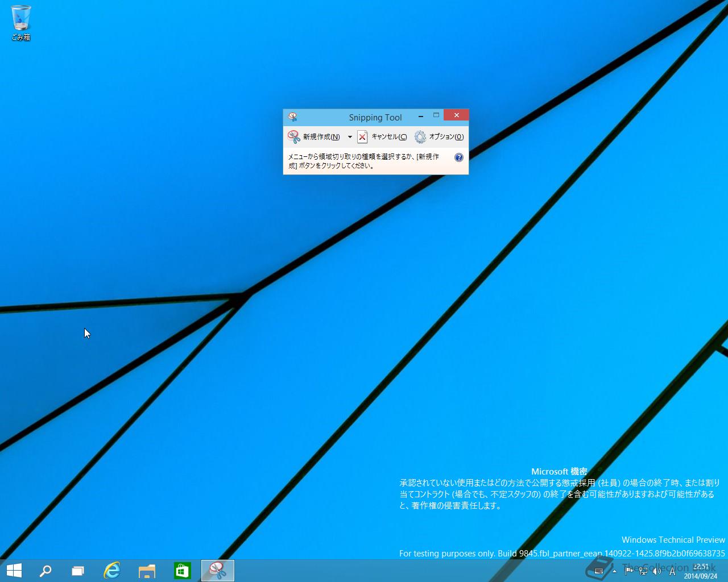Open the Windows Start button
728x582 pixels.
coord(14,571)
